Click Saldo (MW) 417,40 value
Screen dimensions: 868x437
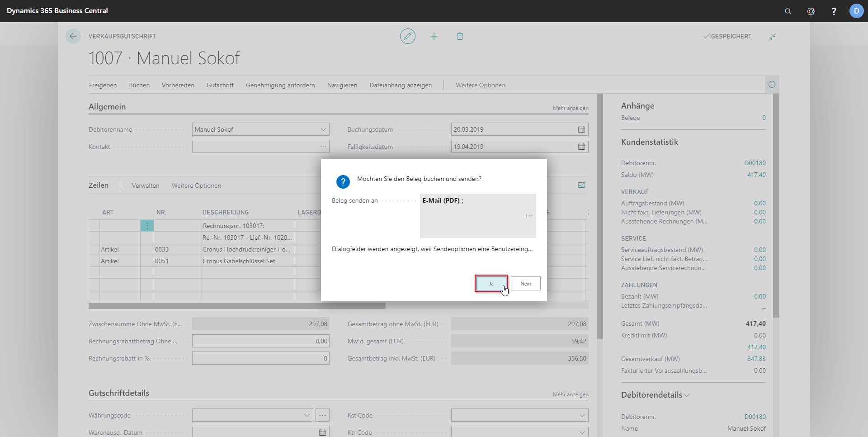click(x=756, y=175)
